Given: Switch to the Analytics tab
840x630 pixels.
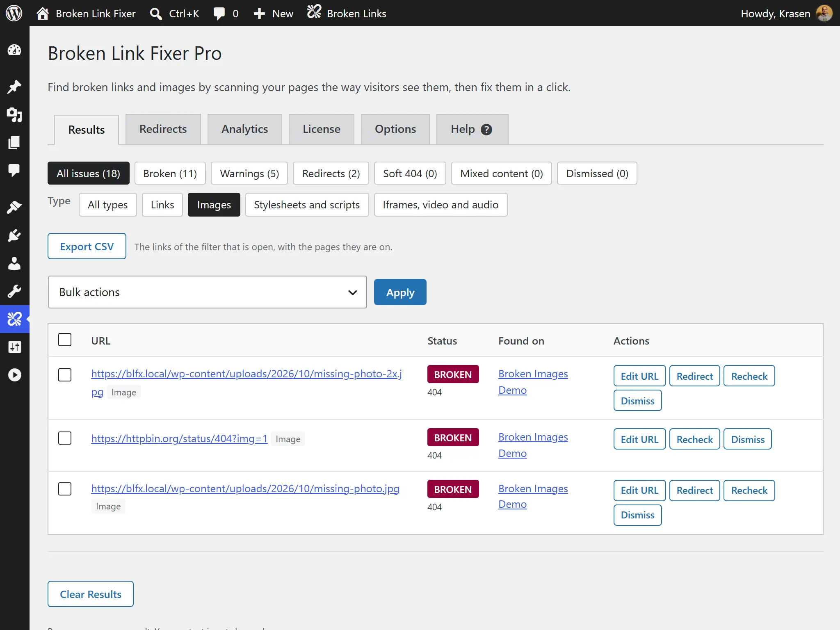Looking at the screenshot, I should tap(245, 129).
